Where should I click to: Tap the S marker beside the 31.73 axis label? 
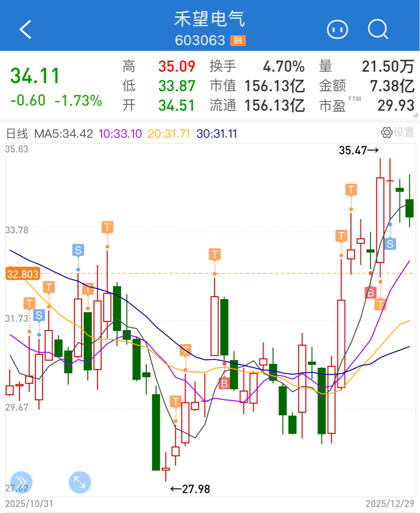[39, 315]
